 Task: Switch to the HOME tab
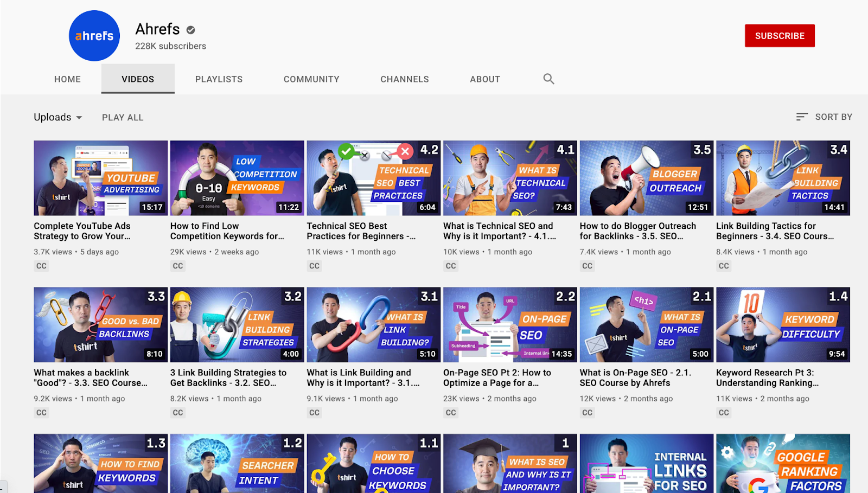coord(67,79)
